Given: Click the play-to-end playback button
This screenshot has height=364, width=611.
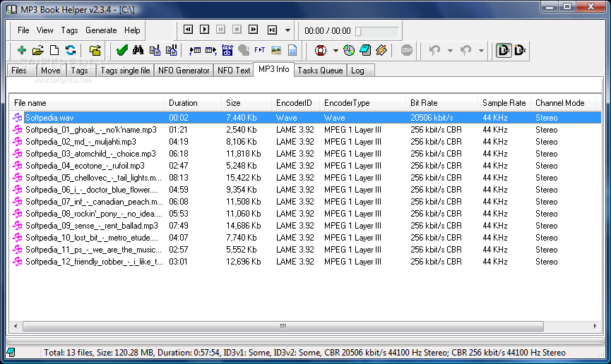Looking at the screenshot, I should pyautogui.click(x=272, y=30).
